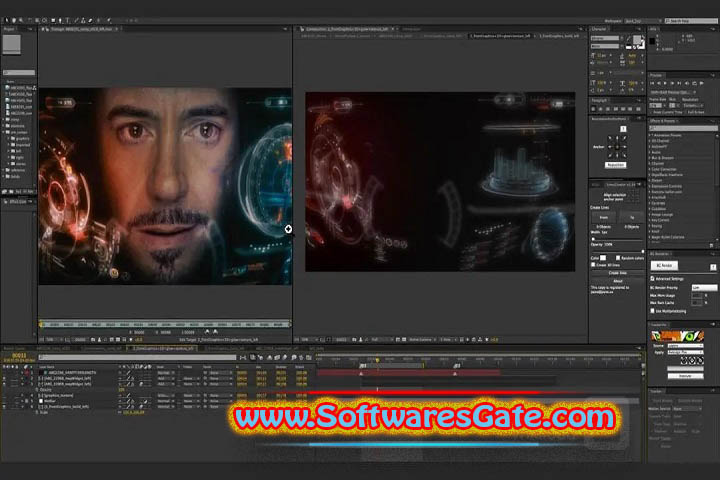Open the Workspace dropdown
This screenshot has width=720, height=480.
click(643, 21)
